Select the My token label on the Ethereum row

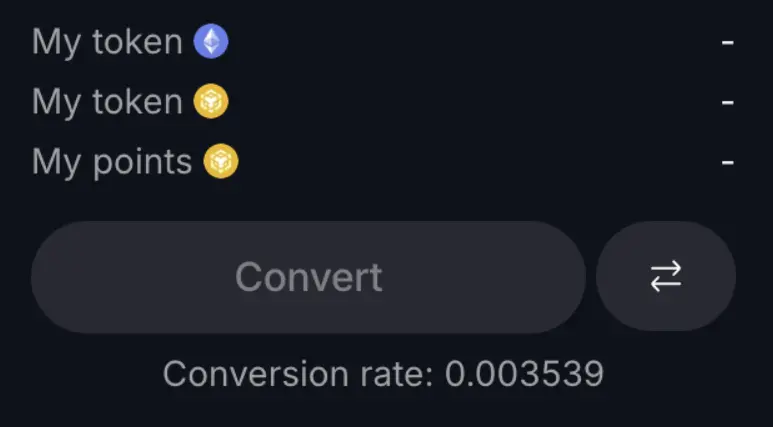pos(107,42)
